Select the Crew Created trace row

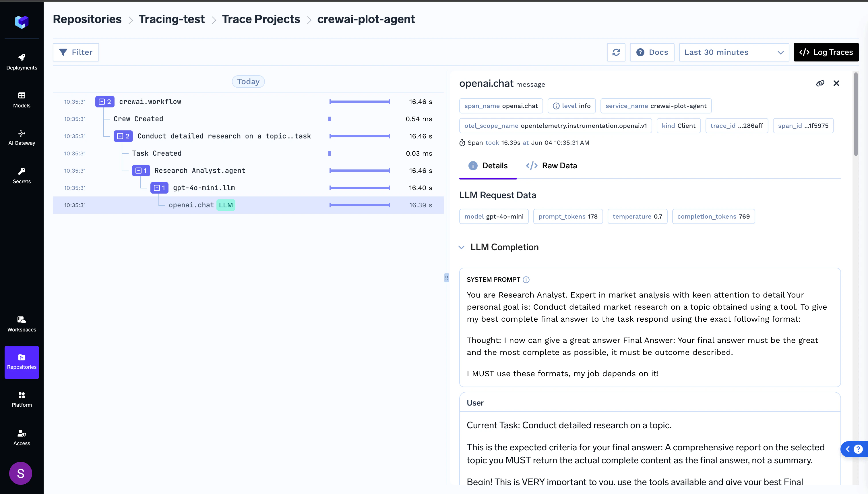click(x=138, y=119)
